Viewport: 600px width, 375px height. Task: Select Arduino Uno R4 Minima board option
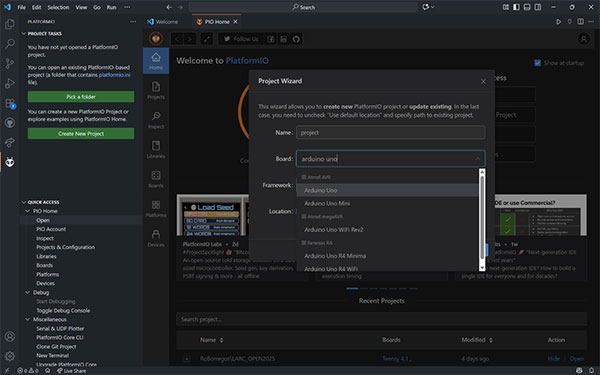[387, 256]
